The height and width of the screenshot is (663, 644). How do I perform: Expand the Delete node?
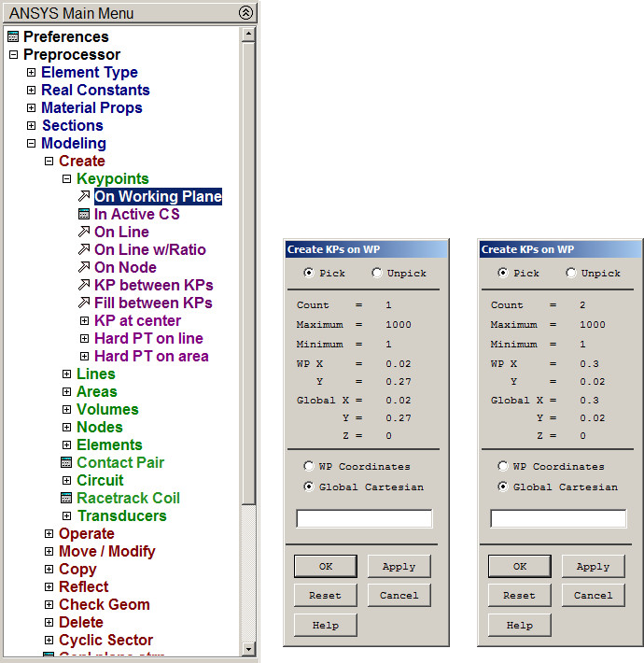tap(49, 623)
